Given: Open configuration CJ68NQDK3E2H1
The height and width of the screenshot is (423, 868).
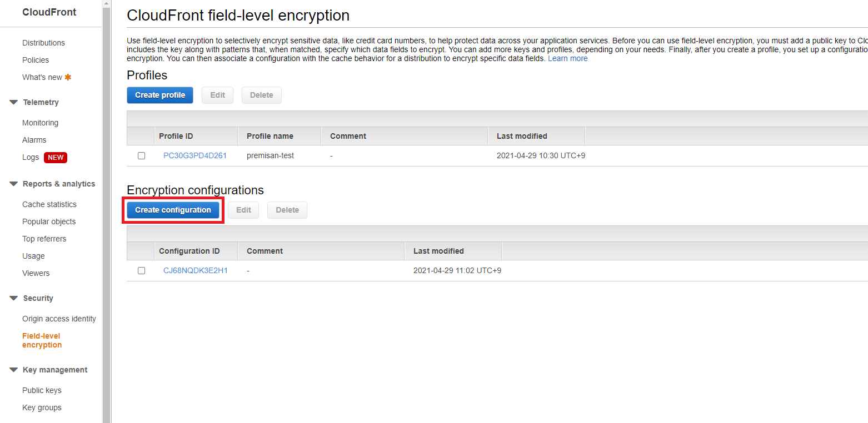Looking at the screenshot, I should click(x=196, y=270).
